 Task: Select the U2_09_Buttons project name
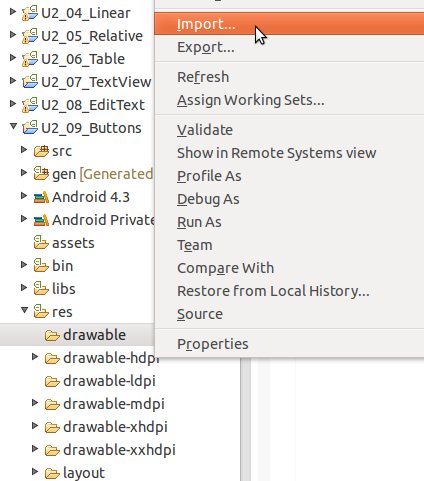[91, 128]
